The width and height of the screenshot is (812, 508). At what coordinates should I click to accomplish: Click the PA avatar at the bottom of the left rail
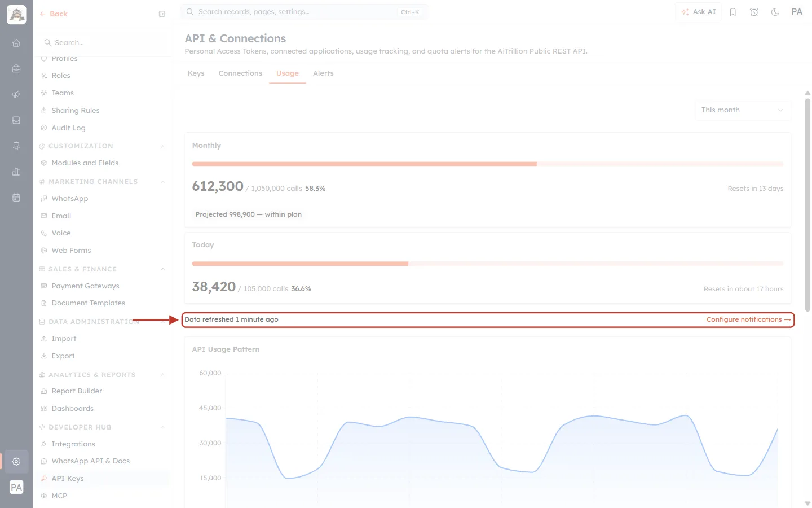click(x=16, y=487)
